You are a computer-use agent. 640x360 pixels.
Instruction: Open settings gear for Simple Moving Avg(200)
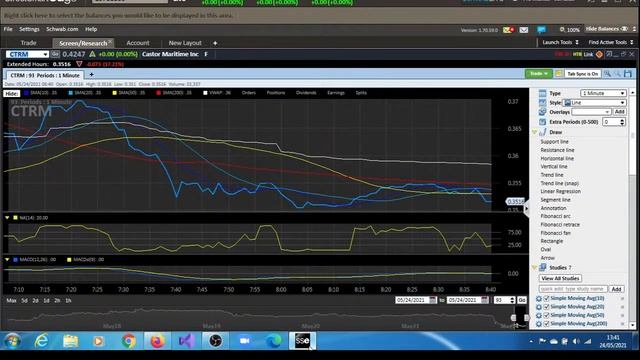[x=539, y=324]
